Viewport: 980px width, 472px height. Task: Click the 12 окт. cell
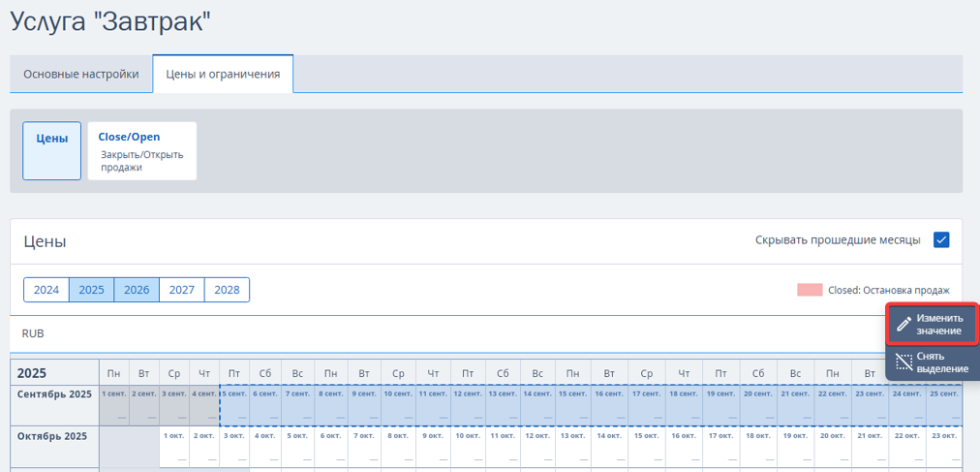(x=538, y=447)
